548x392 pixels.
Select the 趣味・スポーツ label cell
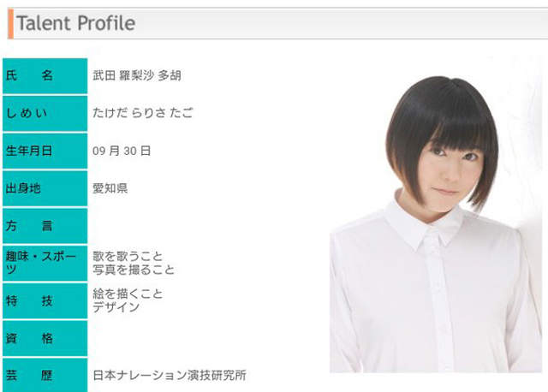tap(45, 263)
